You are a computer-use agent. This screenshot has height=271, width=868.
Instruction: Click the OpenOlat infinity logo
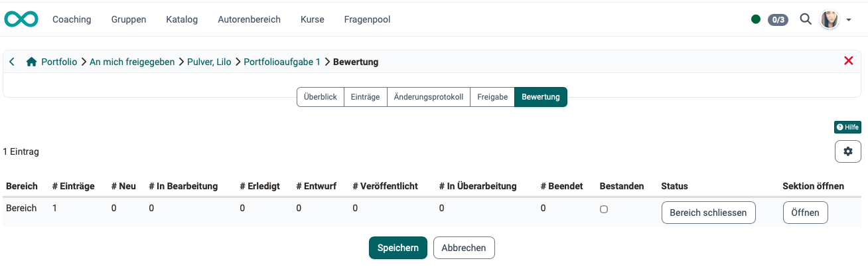pos(21,19)
